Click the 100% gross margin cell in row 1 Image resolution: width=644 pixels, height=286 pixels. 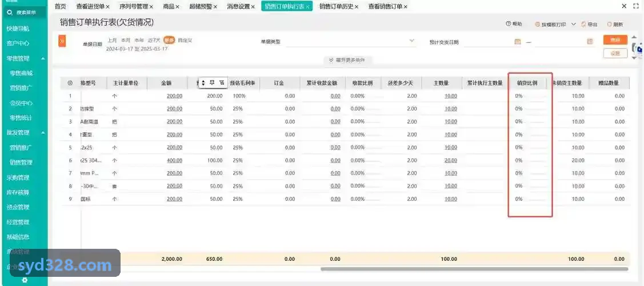(239, 96)
